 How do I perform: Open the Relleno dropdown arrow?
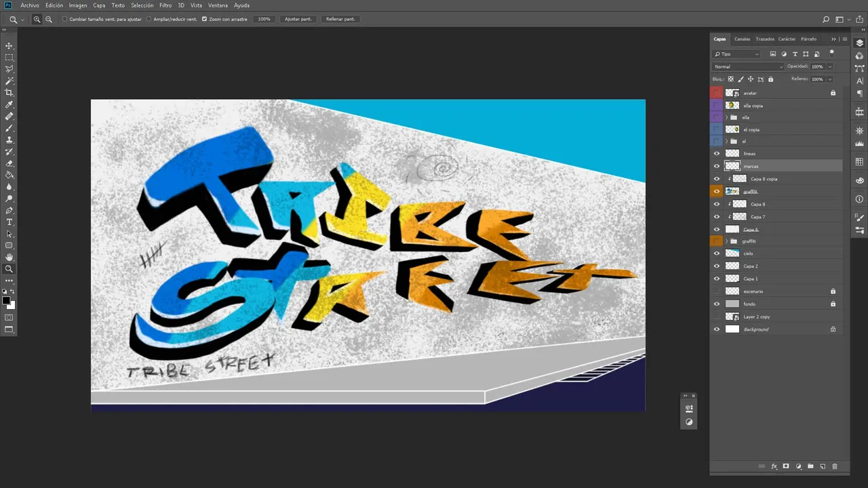[829, 79]
